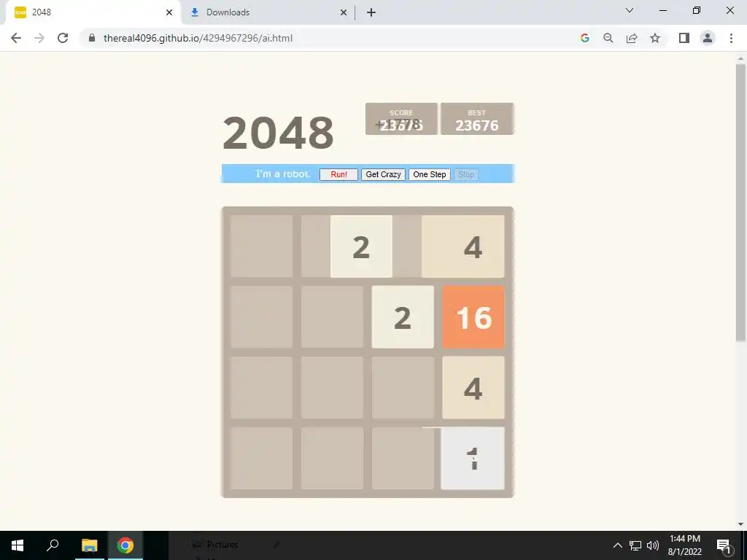The height and width of the screenshot is (560, 747).
Task: Click the 2 tile beside the 16 tile
Action: [x=403, y=317]
